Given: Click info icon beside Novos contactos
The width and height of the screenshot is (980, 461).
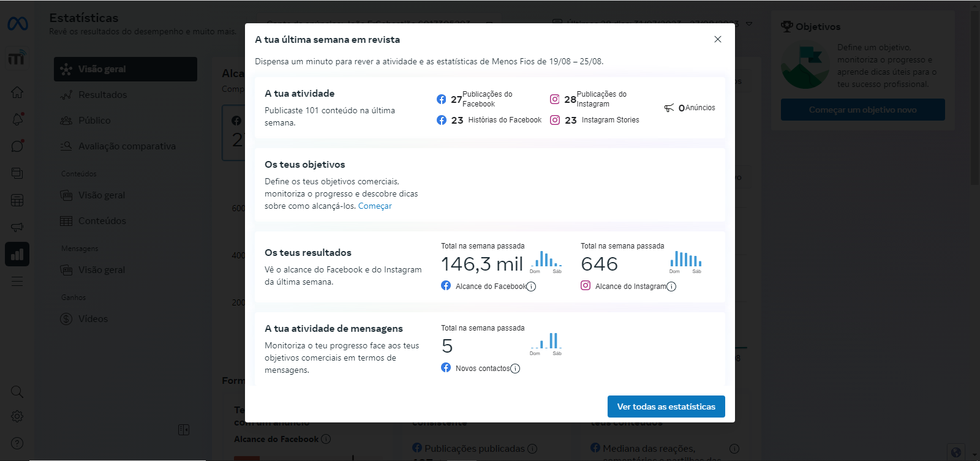Looking at the screenshot, I should click(x=515, y=369).
